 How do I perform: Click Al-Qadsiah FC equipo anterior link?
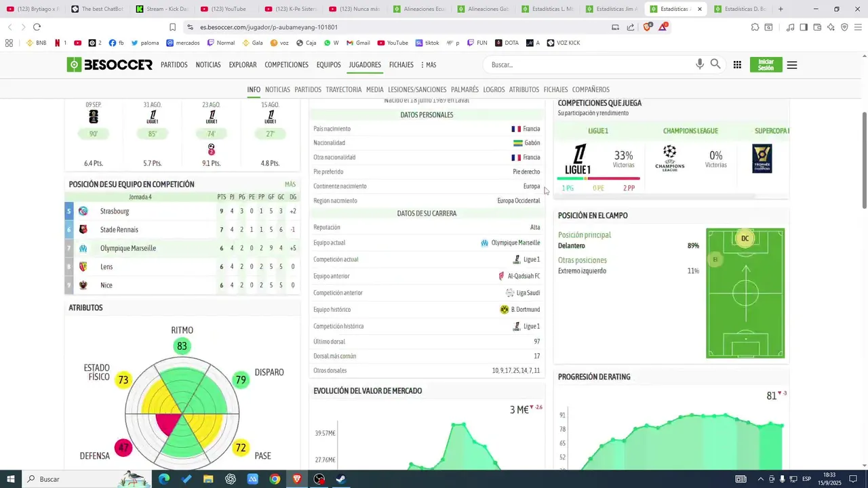(x=524, y=276)
